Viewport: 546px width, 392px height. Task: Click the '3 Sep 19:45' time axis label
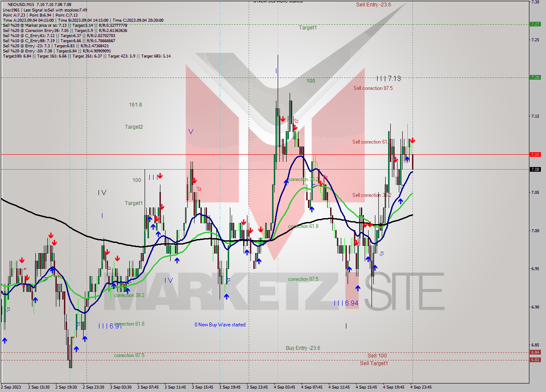pyautogui.click(x=230, y=387)
